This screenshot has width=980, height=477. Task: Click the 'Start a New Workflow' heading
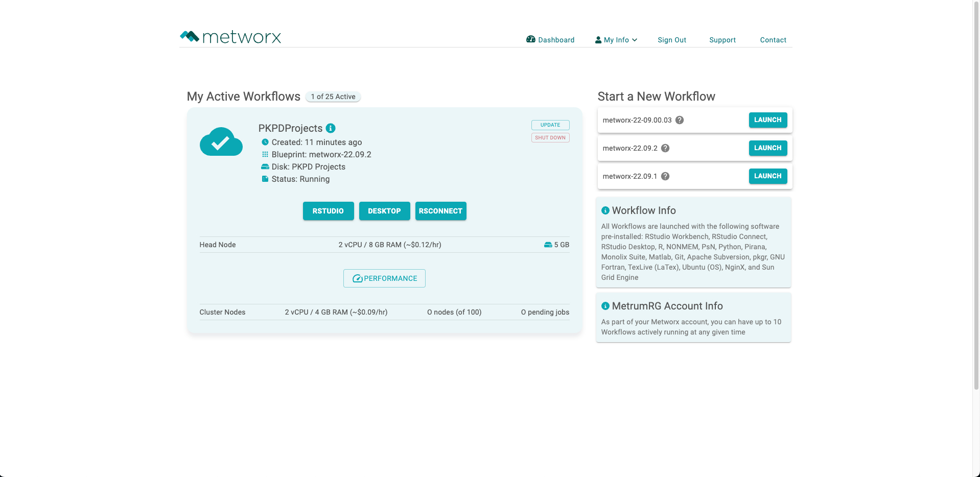click(657, 97)
